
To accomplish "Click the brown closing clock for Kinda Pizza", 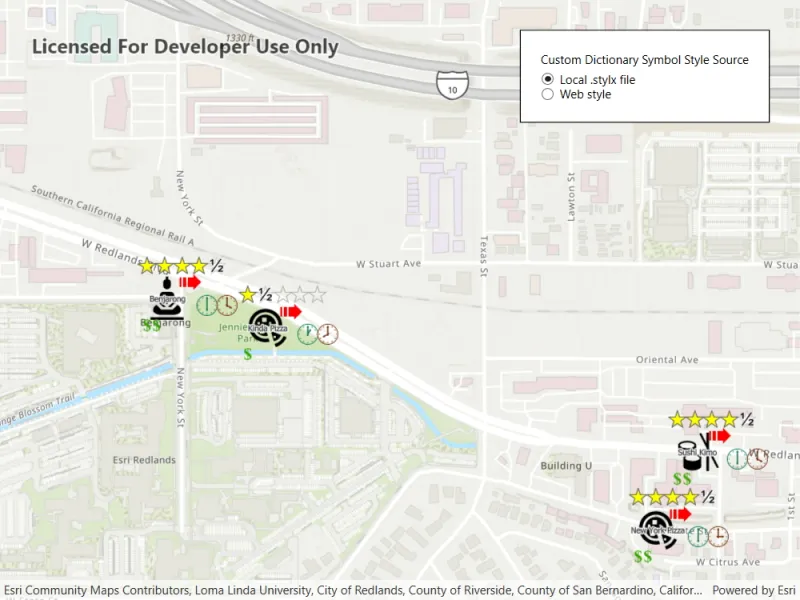I will [328, 334].
